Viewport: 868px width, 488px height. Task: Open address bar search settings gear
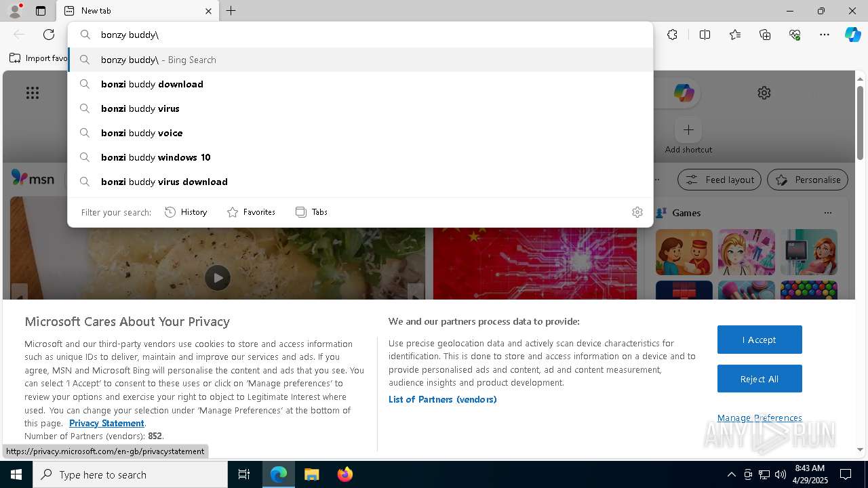tap(637, 212)
